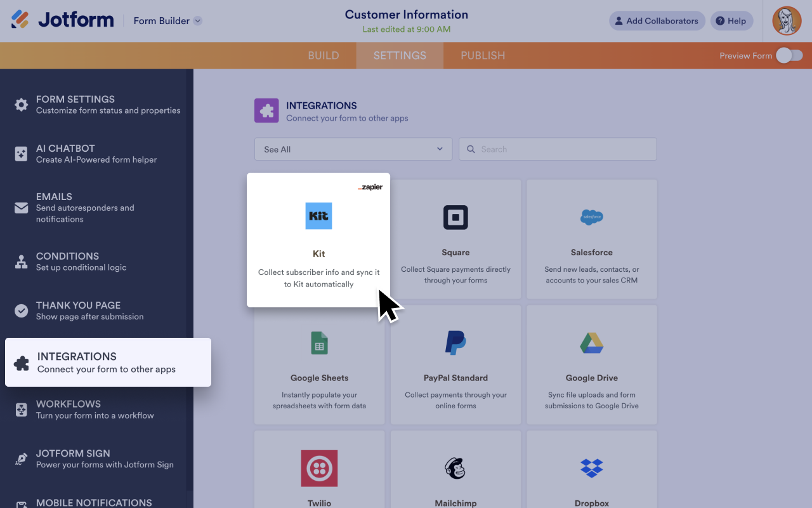Select the Google Drive icon

coord(592,343)
